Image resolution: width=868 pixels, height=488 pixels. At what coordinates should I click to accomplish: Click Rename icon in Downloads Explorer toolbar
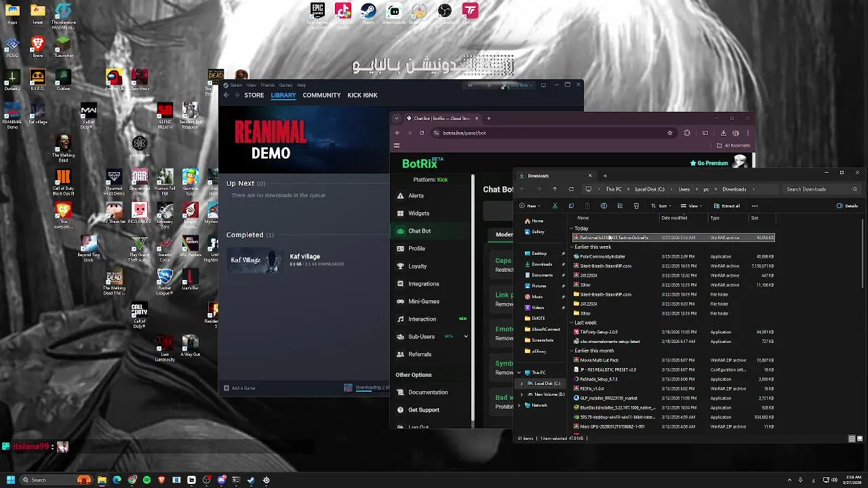[604, 206]
